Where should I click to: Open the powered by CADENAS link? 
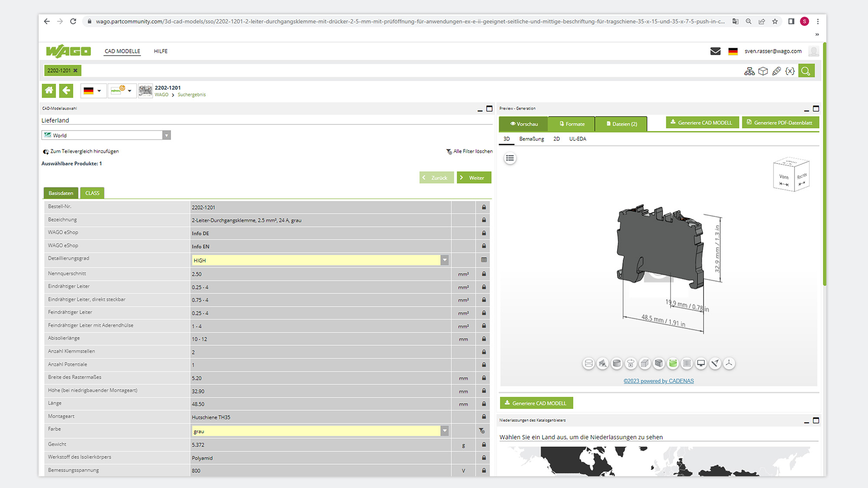tap(659, 381)
